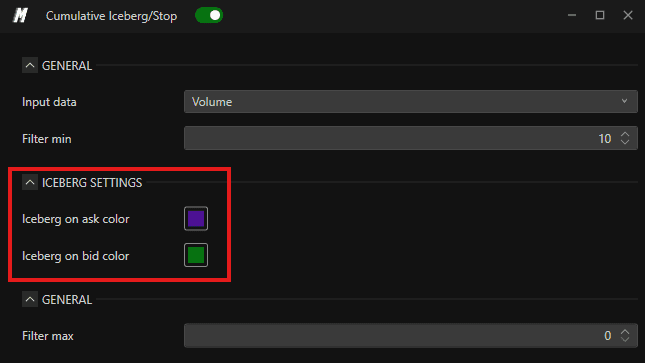Maximize the settings window

tap(600, 16)
